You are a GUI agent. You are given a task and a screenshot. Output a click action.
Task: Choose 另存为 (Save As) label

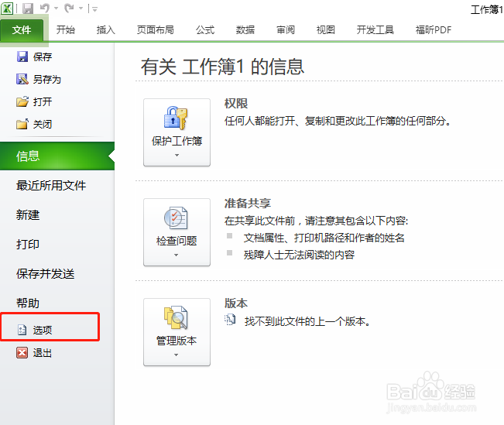coord(47,80)
